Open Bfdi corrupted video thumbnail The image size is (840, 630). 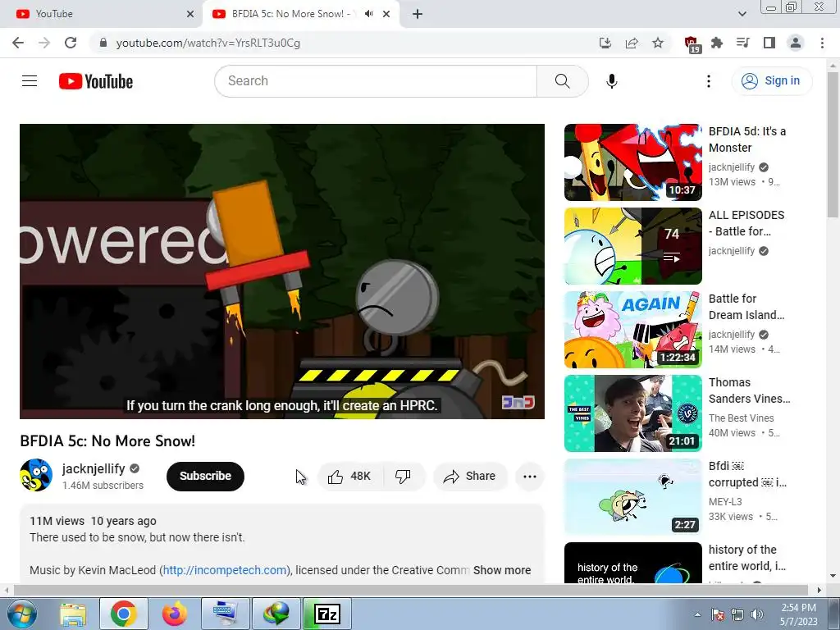pyautogui.click(x=632, y=496)
